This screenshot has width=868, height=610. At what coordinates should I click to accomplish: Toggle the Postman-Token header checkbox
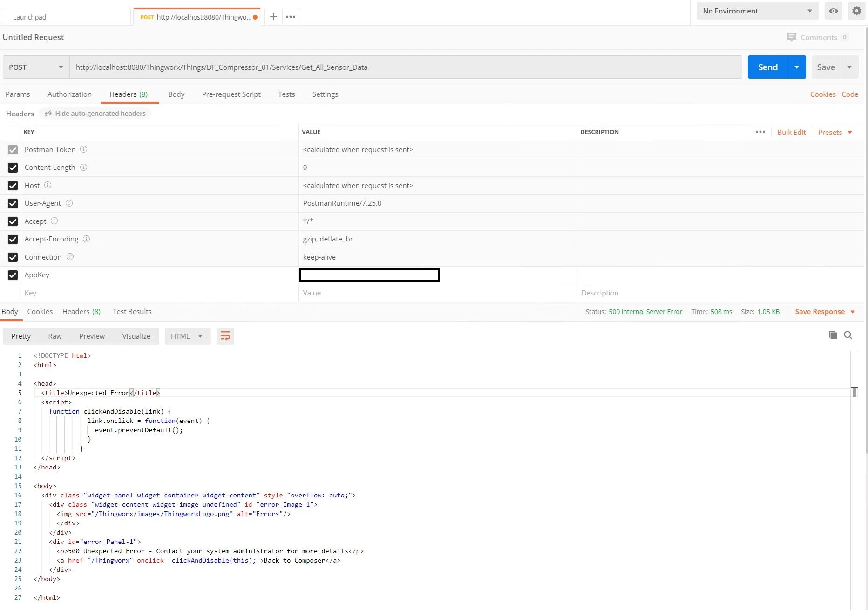click(13, 150)
